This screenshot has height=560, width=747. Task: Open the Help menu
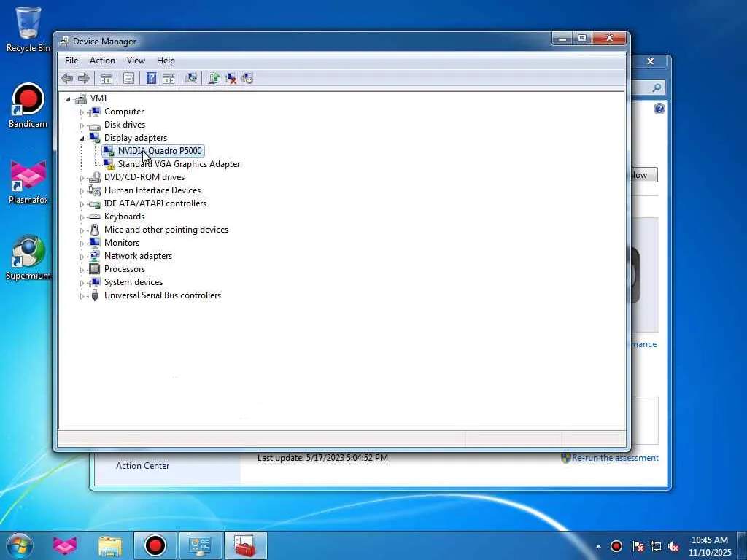coord(166,61)
